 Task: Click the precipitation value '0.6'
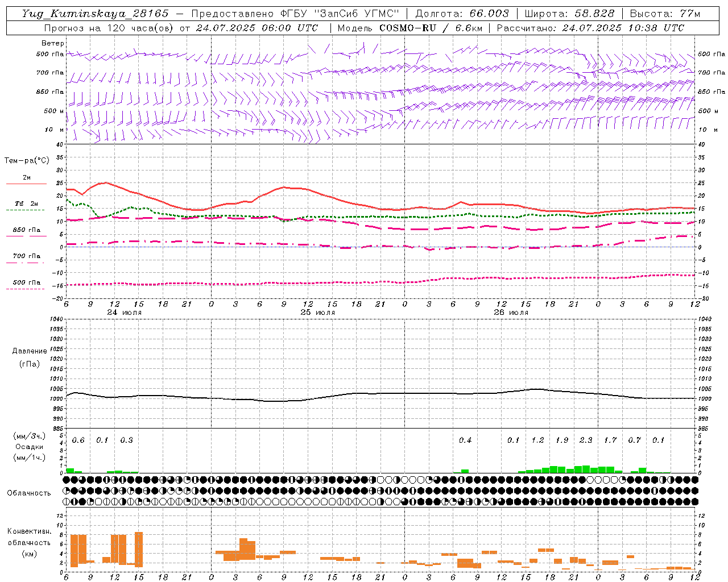(78, 440)
